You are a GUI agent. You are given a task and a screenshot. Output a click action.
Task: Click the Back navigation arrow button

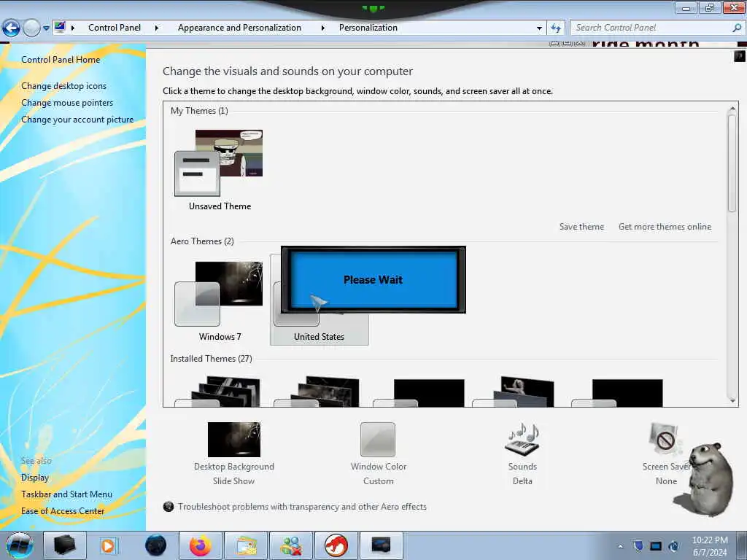click(x=11, y=28)
